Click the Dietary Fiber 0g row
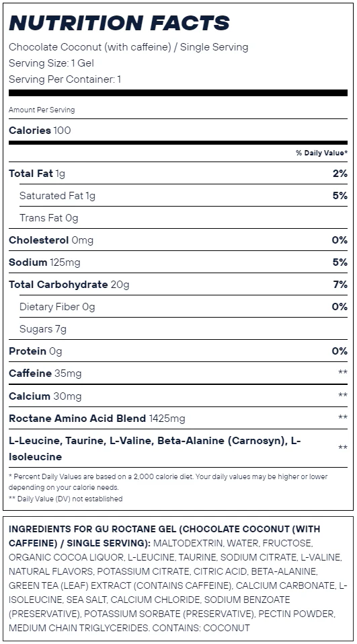 tap(184, 306)
